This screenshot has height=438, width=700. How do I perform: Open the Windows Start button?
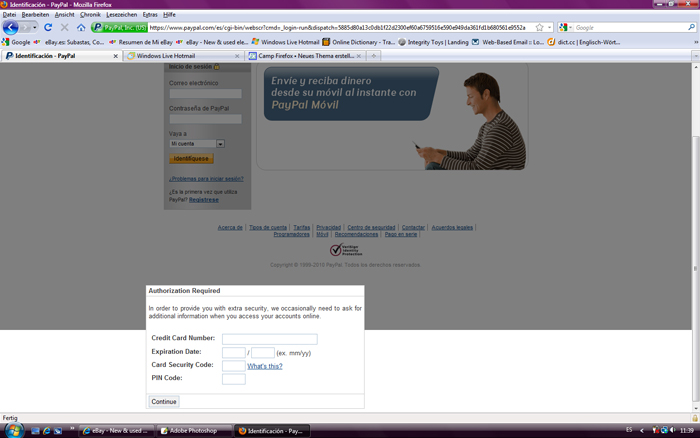tap(13, 430)
